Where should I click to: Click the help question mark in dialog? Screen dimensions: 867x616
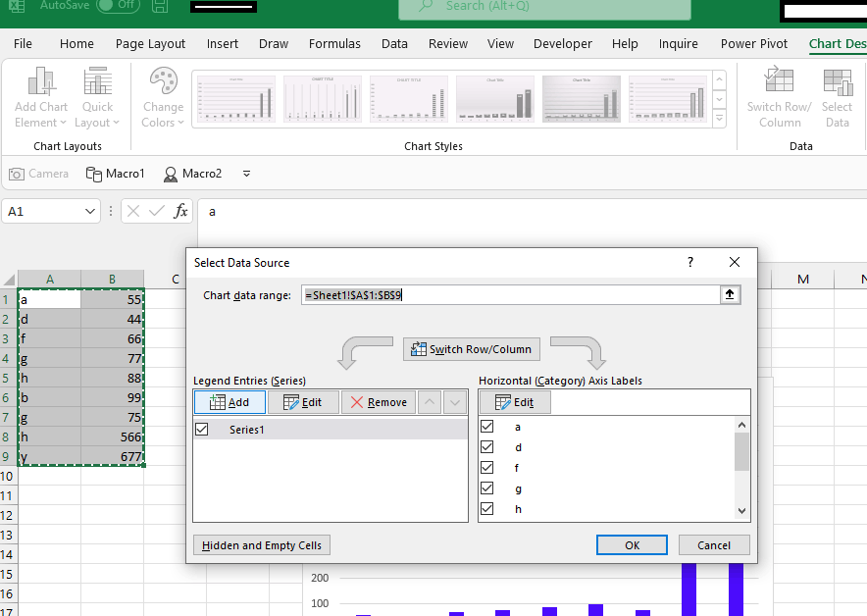pyautogui.click(x=690, y=262)
